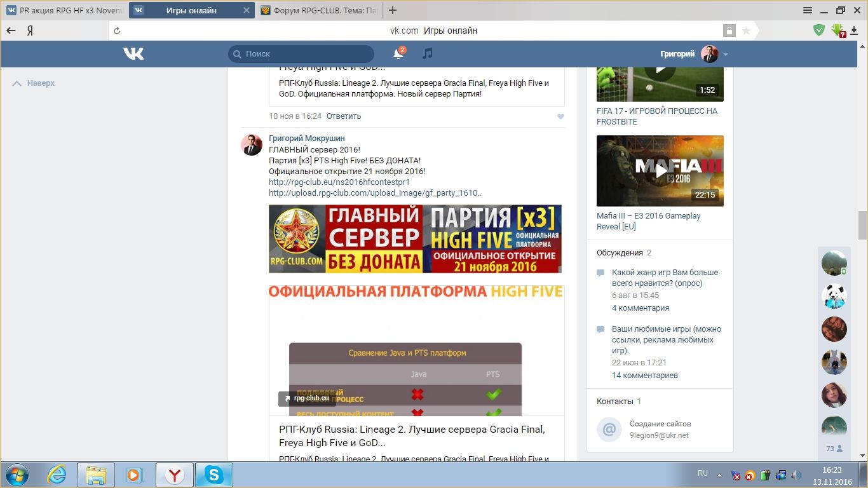Screen dimensions: 868x488
Task: Click the battery power tray icon
Action: click(x=765, y=475)
